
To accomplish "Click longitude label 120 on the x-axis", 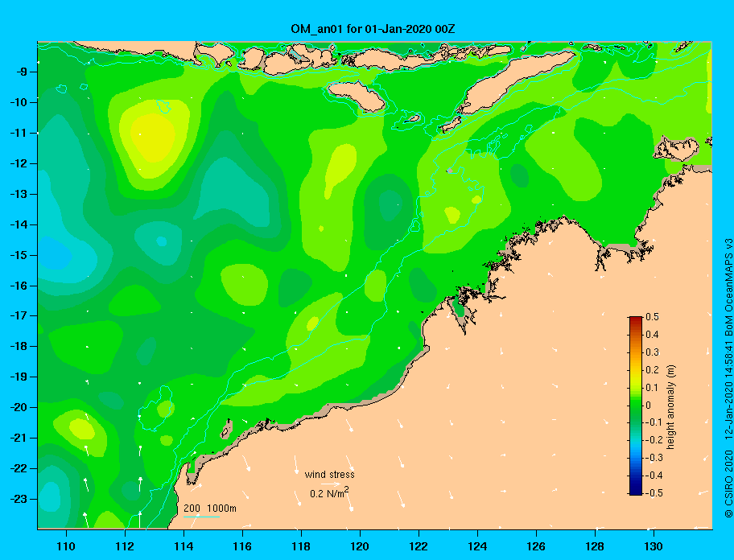I will coord(360,546).
